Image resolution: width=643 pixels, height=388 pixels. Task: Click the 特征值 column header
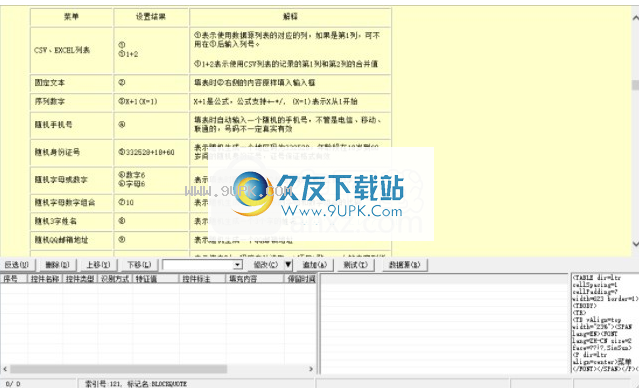[x=156, y=279]
